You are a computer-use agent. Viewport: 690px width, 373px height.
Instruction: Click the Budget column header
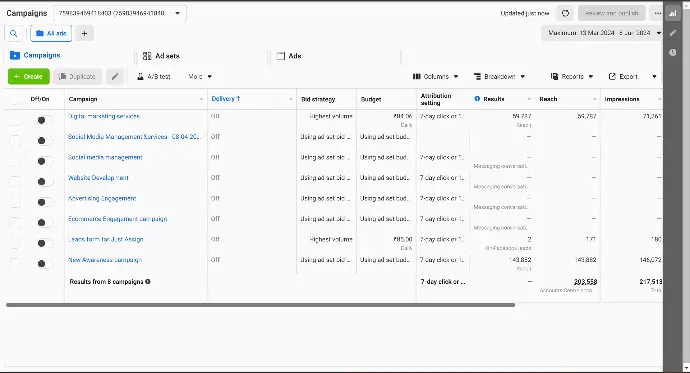click(371, 99)
